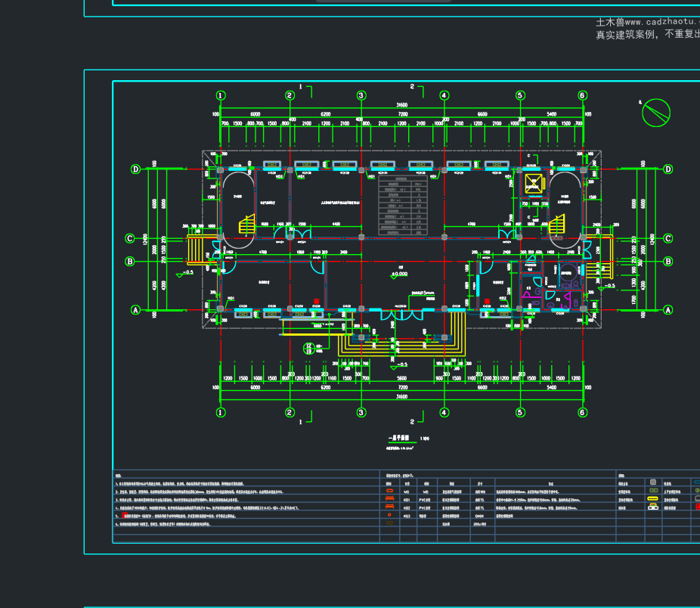Click the -0.5 elevation mark below entrance steps
This screenshot has width=700, height=608.
[x=399, y=366]
